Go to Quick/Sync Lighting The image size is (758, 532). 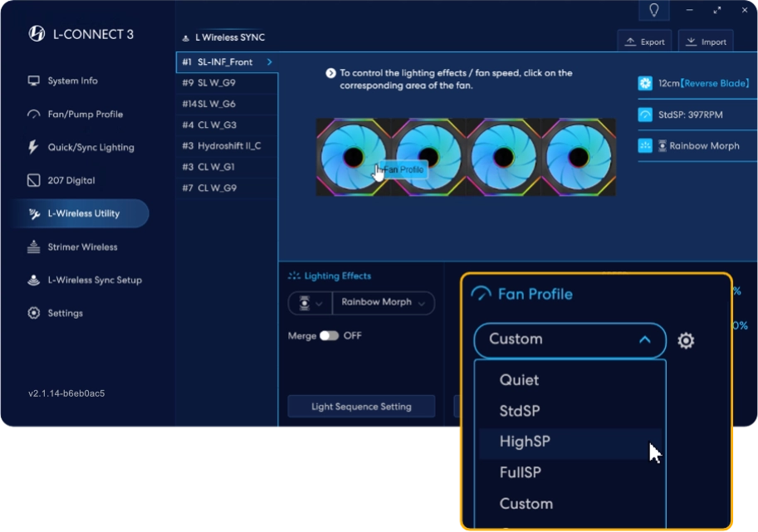pyautogui.click(x=81, y=148)
